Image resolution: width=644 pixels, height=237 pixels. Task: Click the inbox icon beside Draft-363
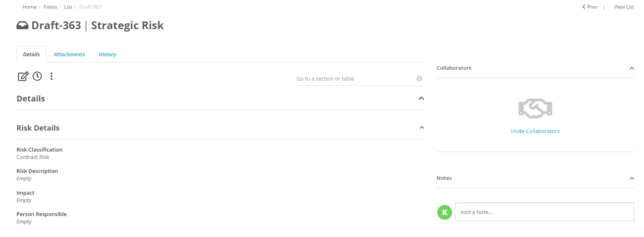[x=22, y=25]
